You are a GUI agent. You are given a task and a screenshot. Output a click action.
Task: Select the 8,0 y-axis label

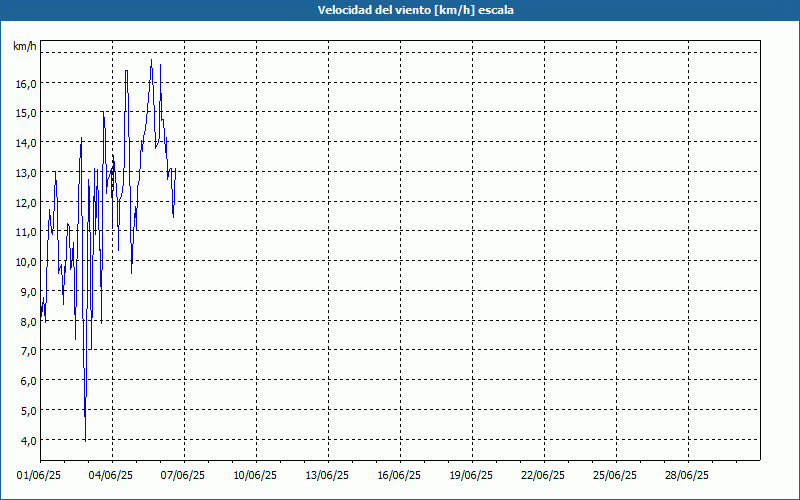tap(29, 322)
